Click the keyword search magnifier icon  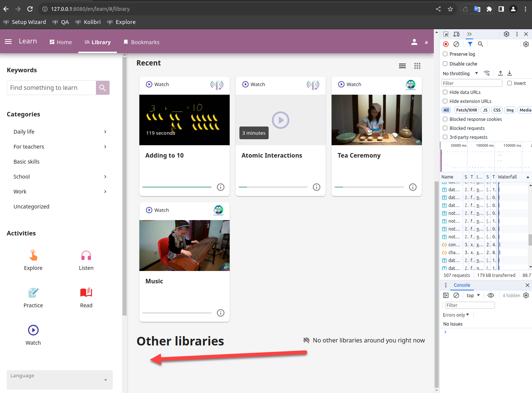(x=102, y=88)
